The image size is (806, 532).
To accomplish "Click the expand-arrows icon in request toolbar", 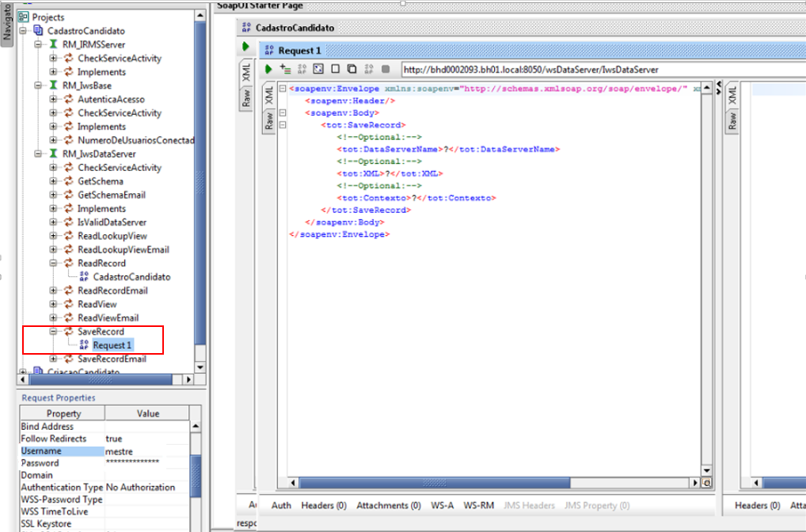I will point(318,69).
